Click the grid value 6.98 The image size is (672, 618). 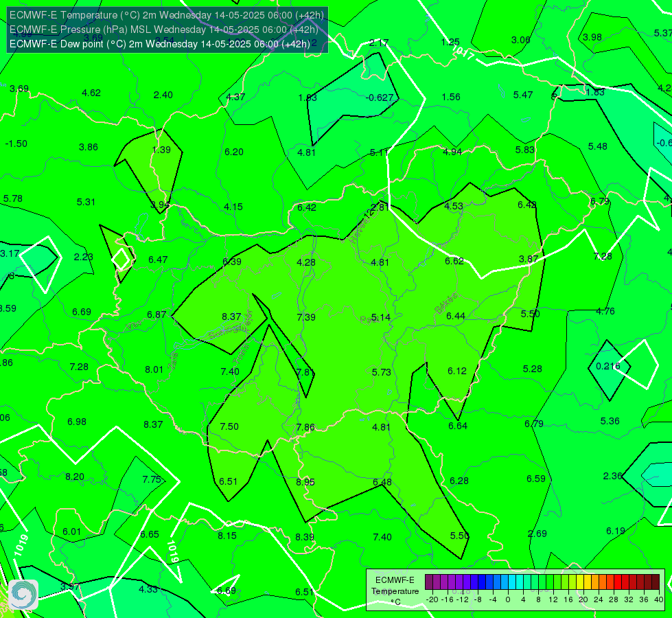pyautogui.click(x=77, y=422)
